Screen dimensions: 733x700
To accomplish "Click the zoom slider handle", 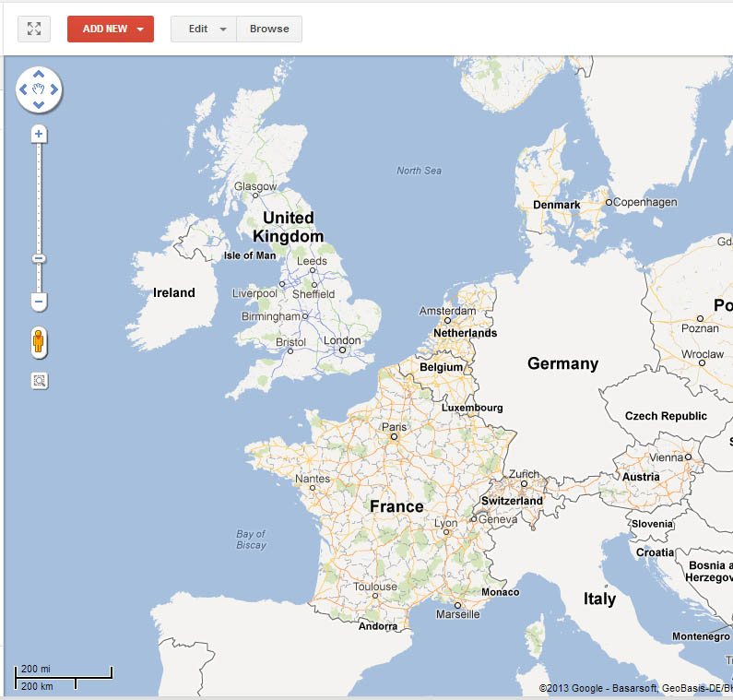I will click(x=39, y=259).
